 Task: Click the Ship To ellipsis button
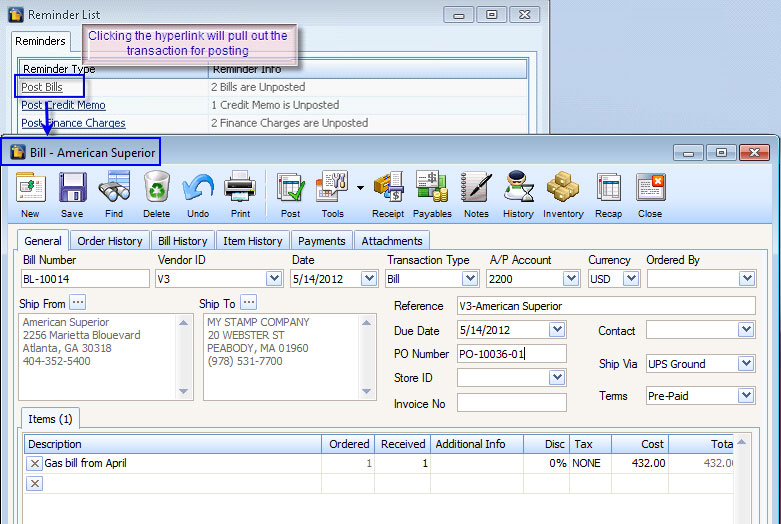tap(248, 302)
